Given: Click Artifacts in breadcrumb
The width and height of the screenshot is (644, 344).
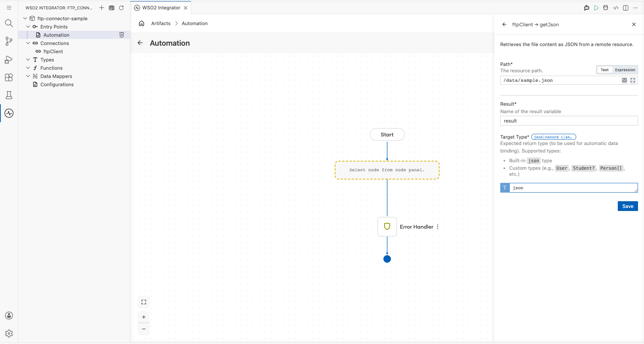Looking at the screenshot, I should point(161,23).
